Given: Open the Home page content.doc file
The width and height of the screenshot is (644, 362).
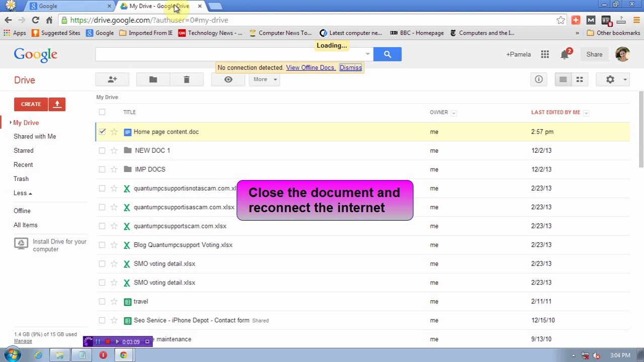Looking at the screenshot, I should tap(166, 132).
